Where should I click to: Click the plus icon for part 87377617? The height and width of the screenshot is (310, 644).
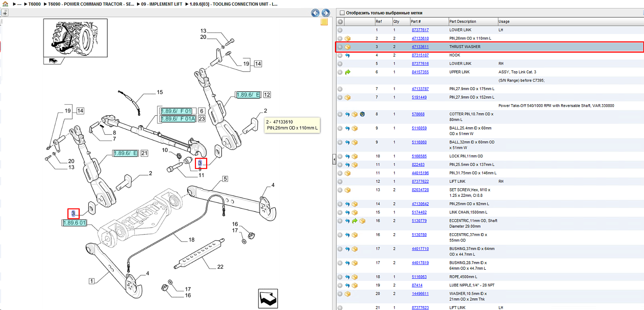point(340,30)
